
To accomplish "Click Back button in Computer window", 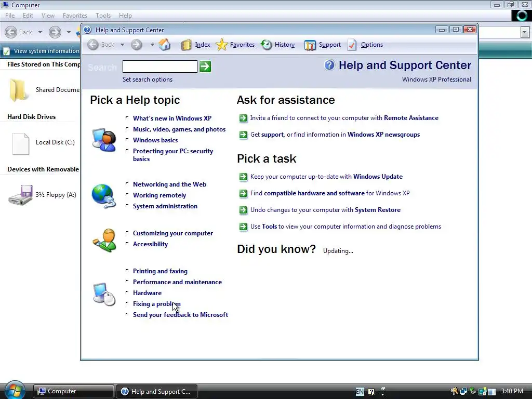I will coord(19,32).
